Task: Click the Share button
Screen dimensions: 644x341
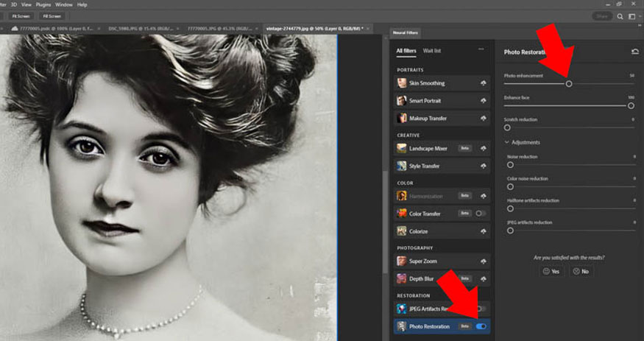Action: 602,16
